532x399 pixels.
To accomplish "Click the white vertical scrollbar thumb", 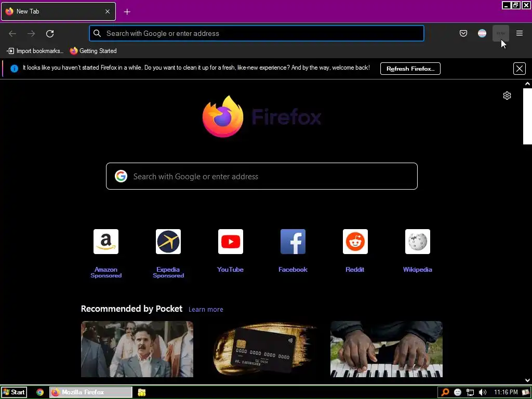I will pyautogui.click(x=527, y=116).
